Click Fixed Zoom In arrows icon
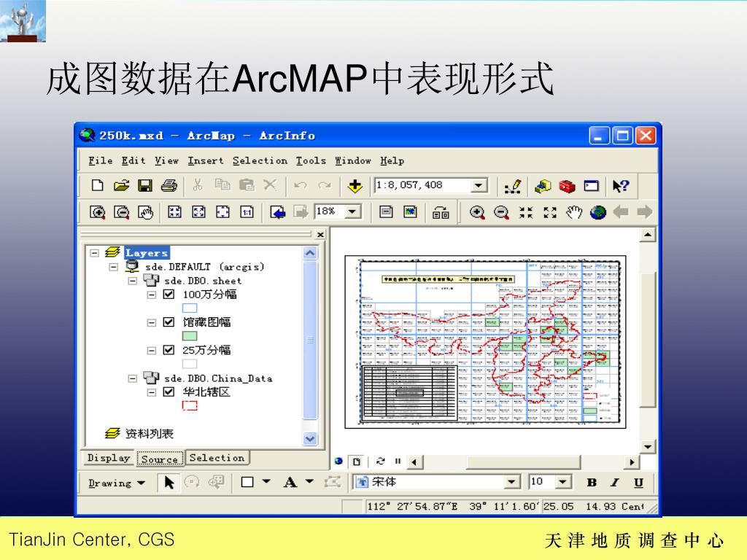 point(526,212)
